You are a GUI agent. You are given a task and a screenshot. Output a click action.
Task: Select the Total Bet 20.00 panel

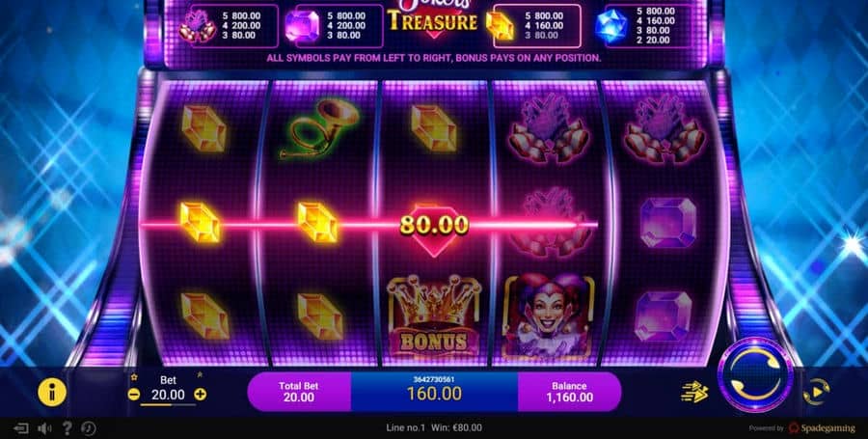click(x=299, y=392)
